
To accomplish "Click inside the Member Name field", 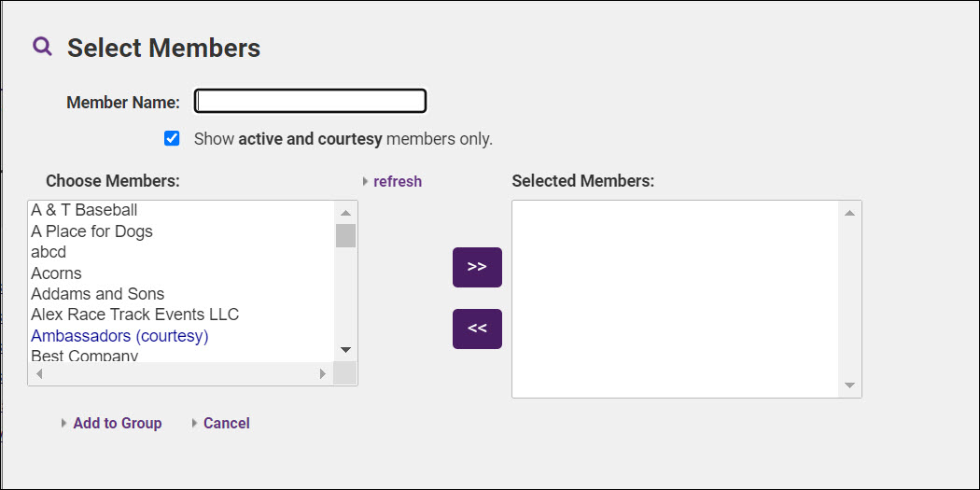I will point(310,101).
